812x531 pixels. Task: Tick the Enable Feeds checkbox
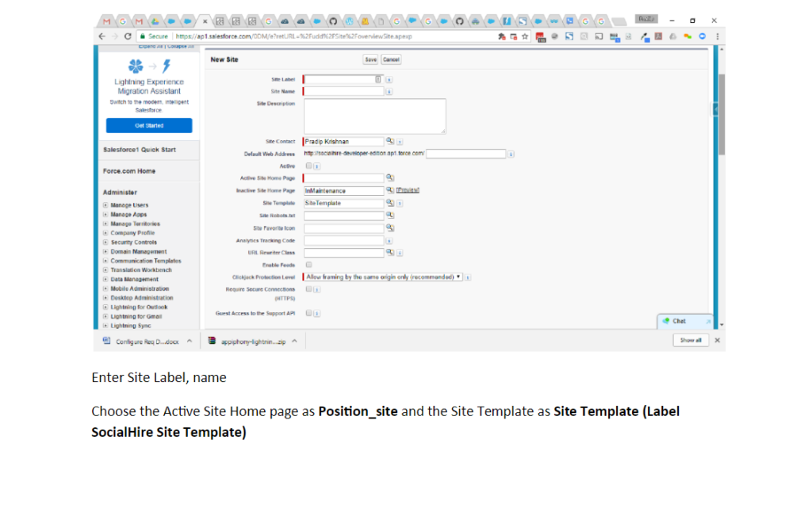308,265
